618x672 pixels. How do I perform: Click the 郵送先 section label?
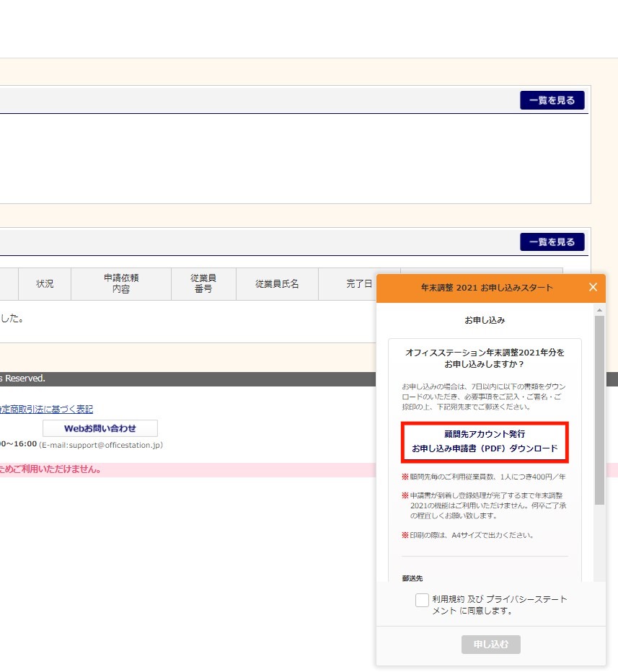412,578
